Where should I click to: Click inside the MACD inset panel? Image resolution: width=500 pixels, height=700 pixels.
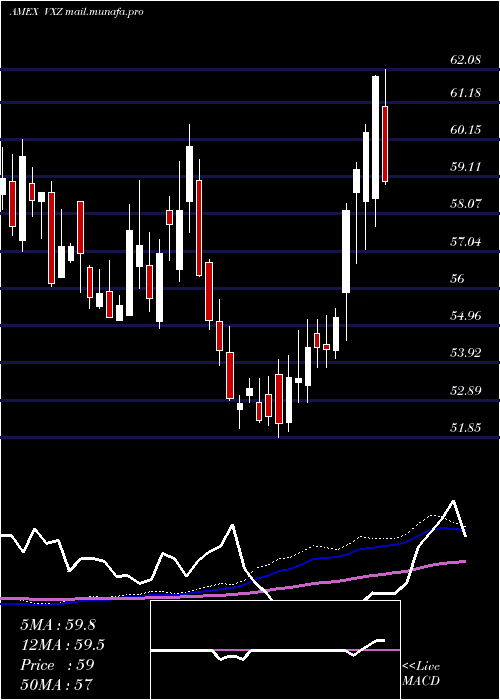pyautogui.click(x=275, y=650)
